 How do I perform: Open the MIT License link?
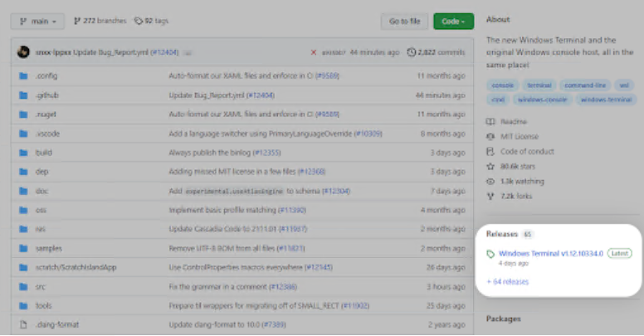pos(520,137)
